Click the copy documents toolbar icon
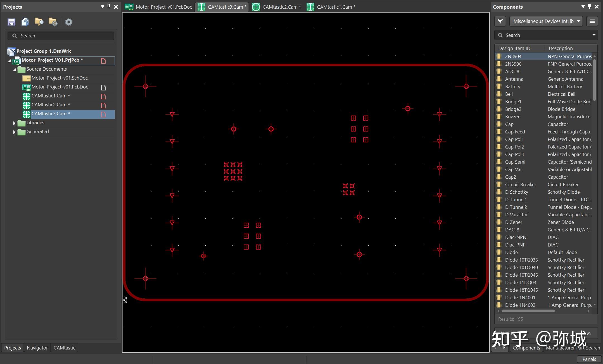This screenshot has width=603, height=364. 25,22
